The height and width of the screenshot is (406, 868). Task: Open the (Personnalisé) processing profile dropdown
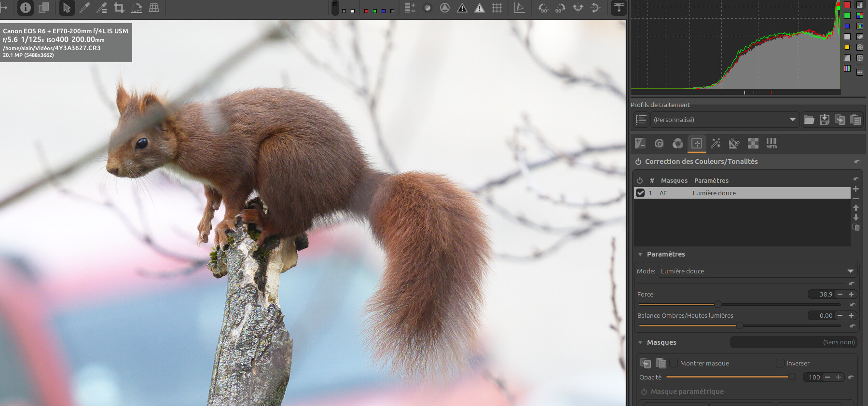pyautogui.click(x=724, y=120)
